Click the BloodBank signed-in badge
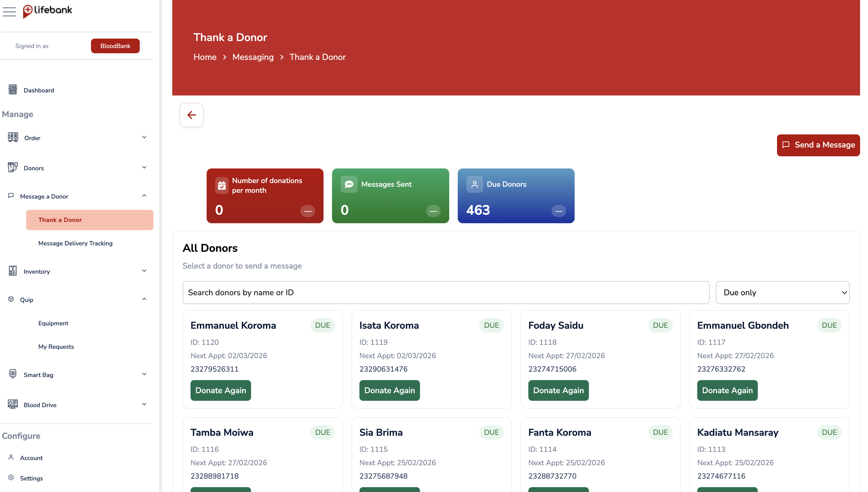Image resolution: width=868 pixels, height=492 pixels. point(115,46)
